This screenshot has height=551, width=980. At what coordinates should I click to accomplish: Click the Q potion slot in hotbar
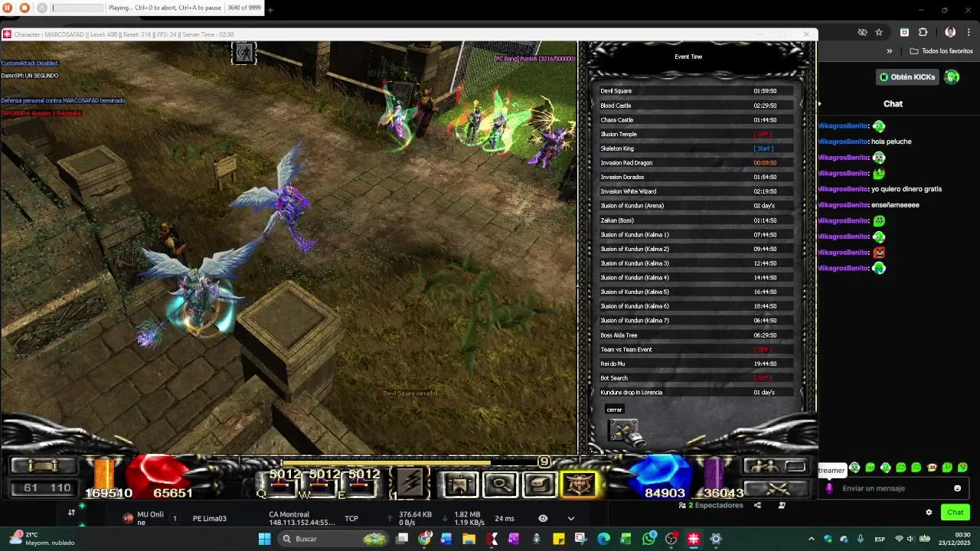(281, 484)
